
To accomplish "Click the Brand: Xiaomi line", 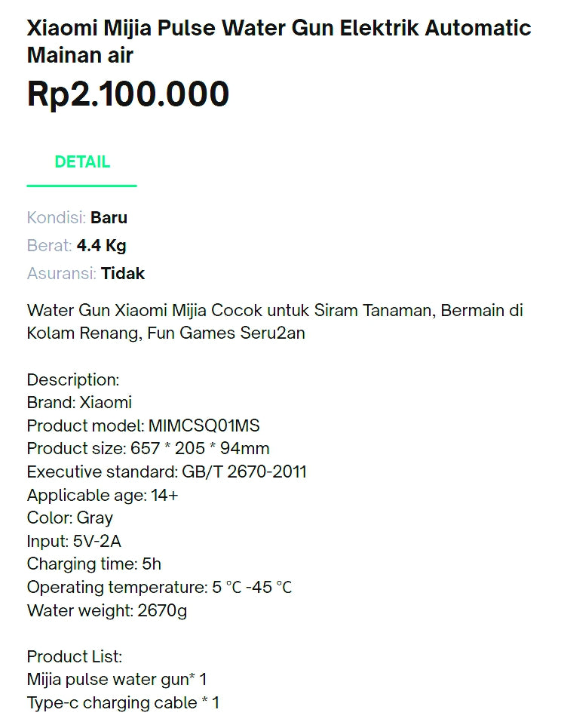I will [79, 403].
